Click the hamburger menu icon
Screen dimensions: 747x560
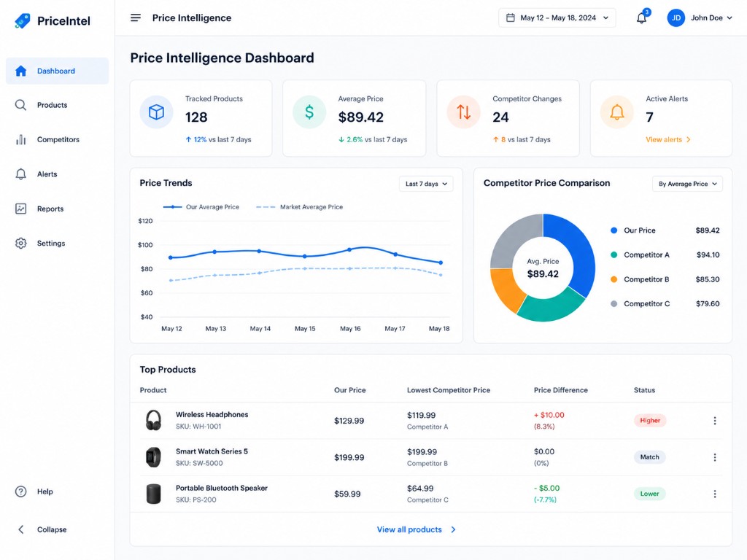[x=135, y=17]
